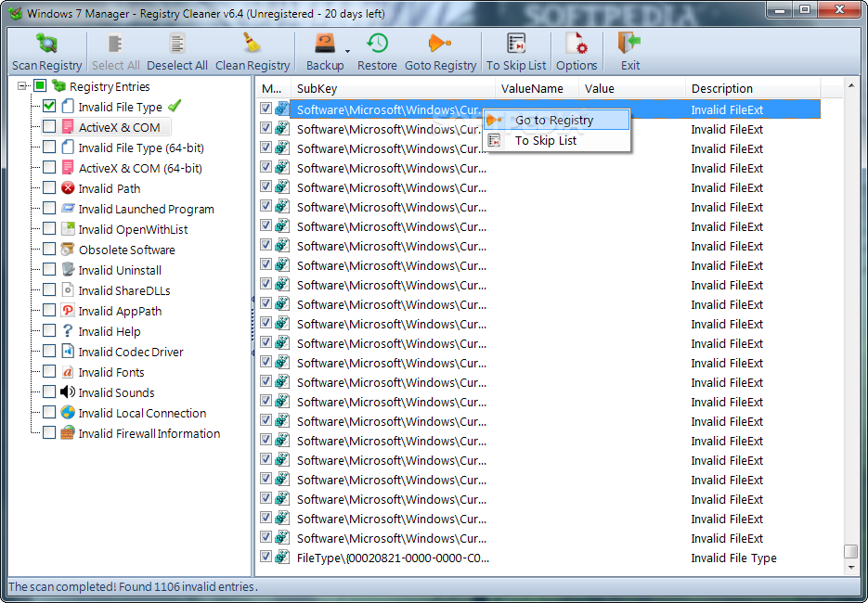The image size is (868, 603).
Task: Click the Invalid Path red cross icon
Action: (x=68, y=188)
